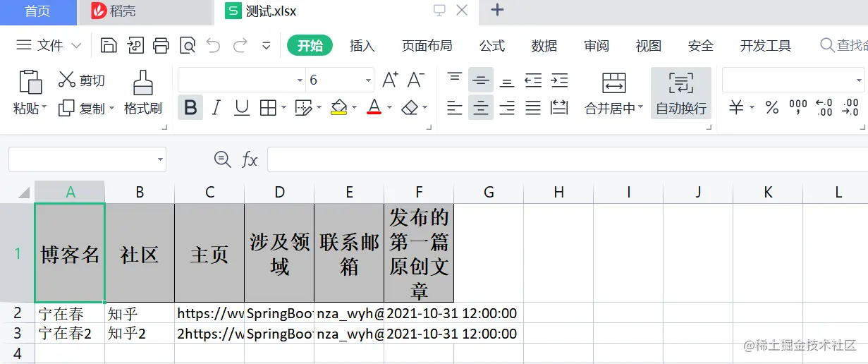868x364 pixels.
Task: Click the Undo arrow icon
Action: pos(214,46)
